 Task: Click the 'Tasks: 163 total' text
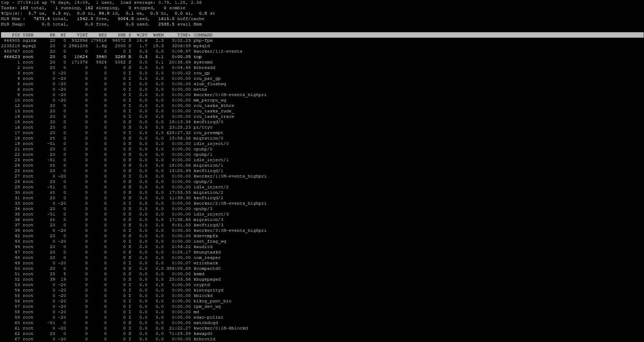coord(23,8)
